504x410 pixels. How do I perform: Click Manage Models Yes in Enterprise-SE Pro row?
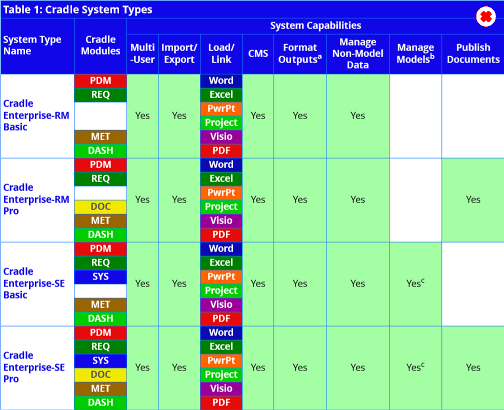pos(415,367)
